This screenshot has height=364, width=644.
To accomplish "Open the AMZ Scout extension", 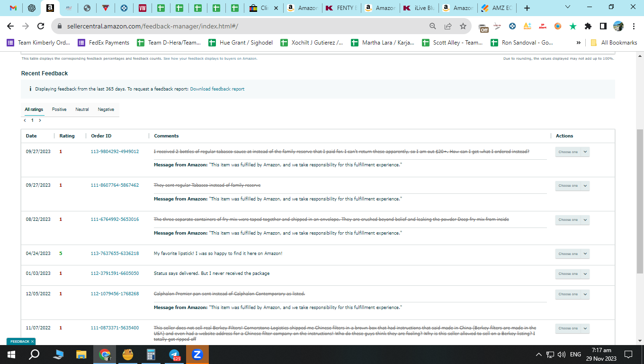I will (527, 26).
